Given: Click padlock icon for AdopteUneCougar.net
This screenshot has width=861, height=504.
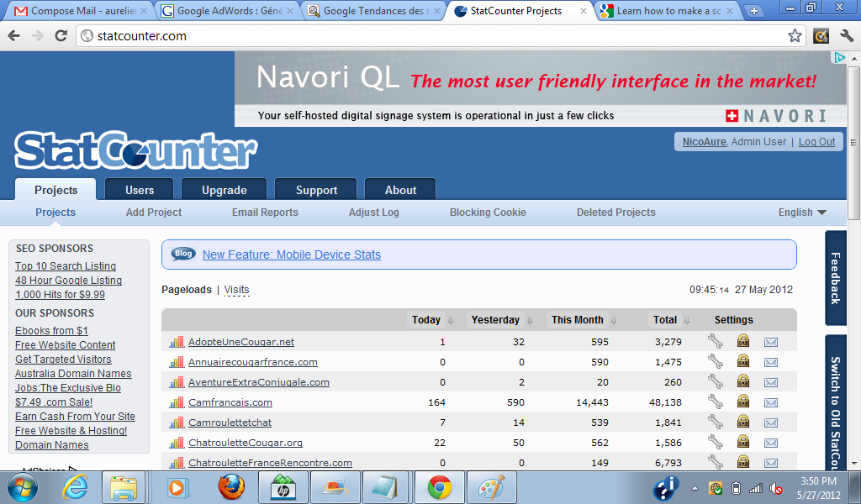Looking at the screenshot, I should point(743,341).
